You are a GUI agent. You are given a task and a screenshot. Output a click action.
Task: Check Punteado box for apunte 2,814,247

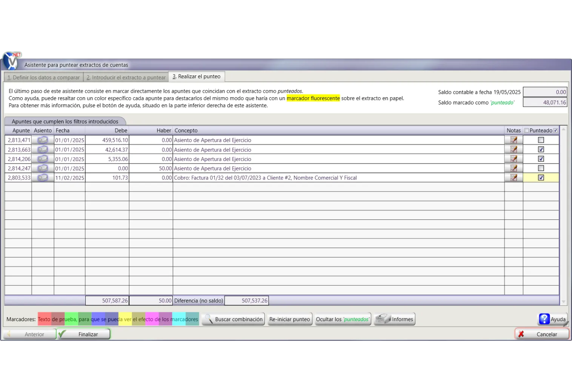point(541,168)
